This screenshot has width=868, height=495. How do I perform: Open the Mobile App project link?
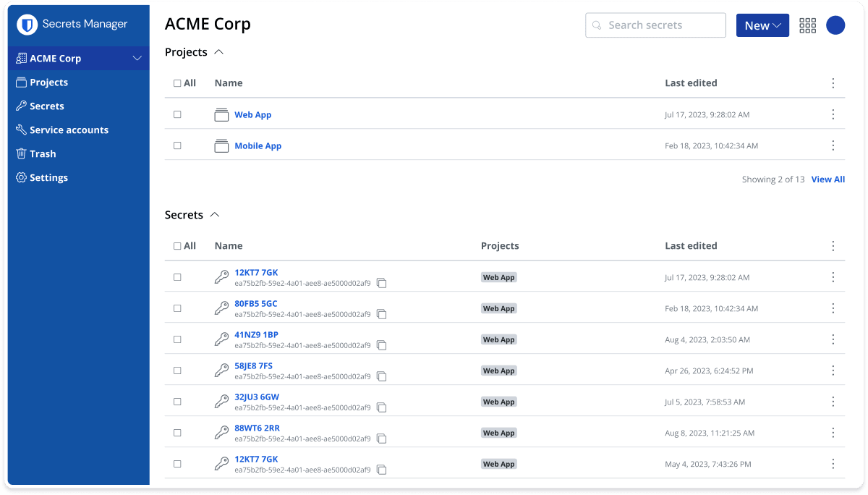point(258,145)
